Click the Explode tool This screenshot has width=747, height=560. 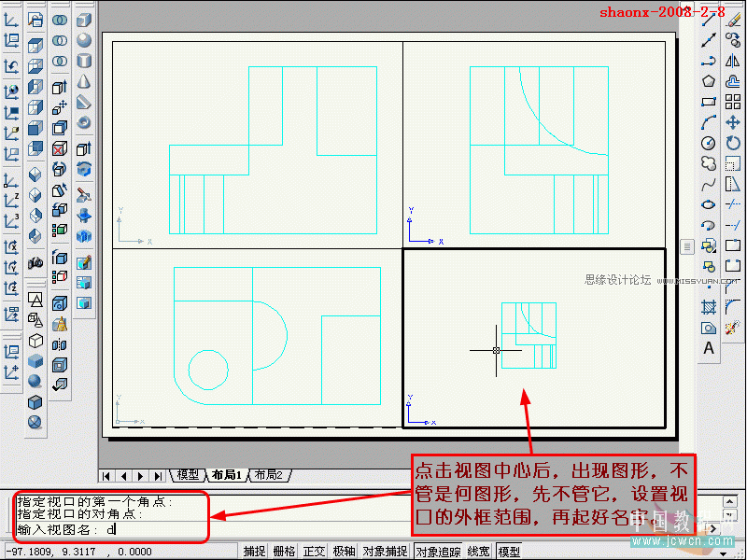[x=733, y=328]
